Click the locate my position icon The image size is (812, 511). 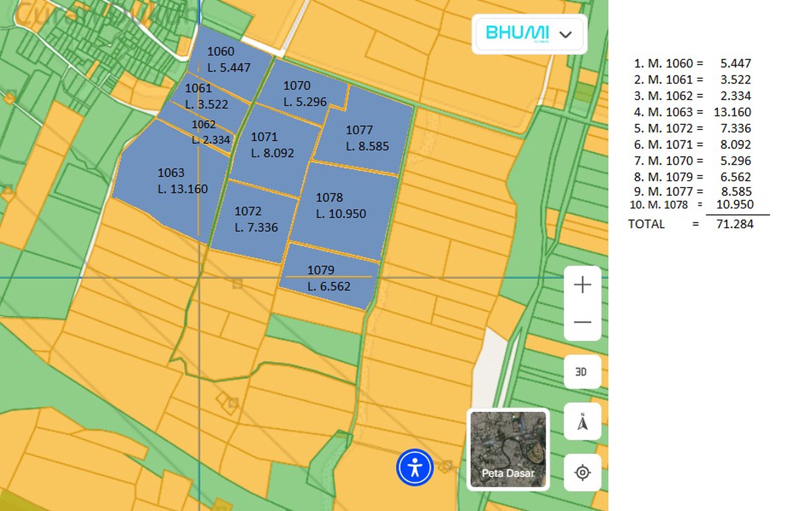582,472
